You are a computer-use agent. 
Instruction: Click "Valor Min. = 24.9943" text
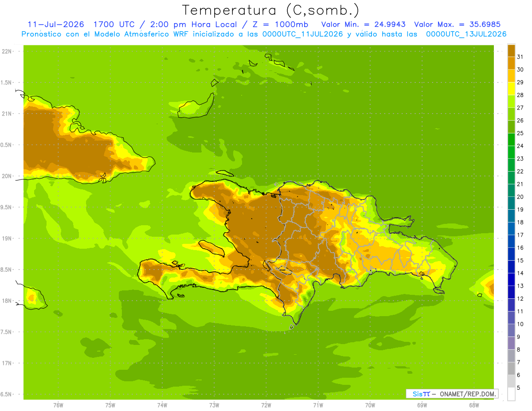click(x=363, y=24)
